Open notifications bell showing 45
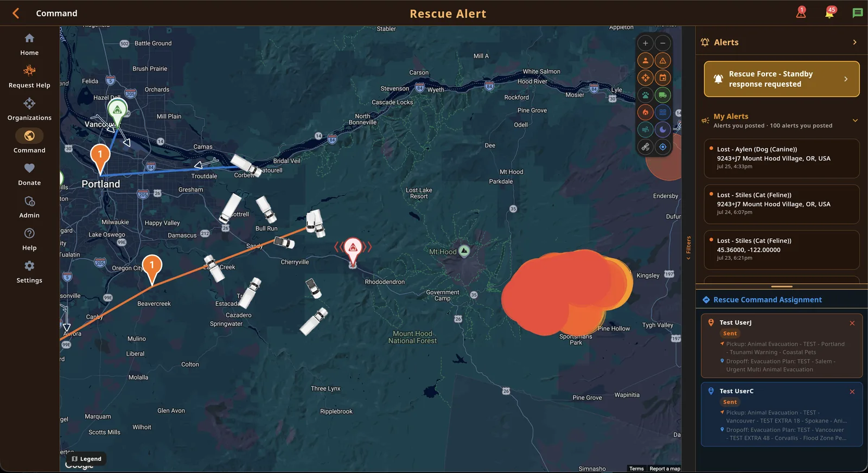This screenshot has height=473, width=868. pyautogui.click(x=829, y=12)
